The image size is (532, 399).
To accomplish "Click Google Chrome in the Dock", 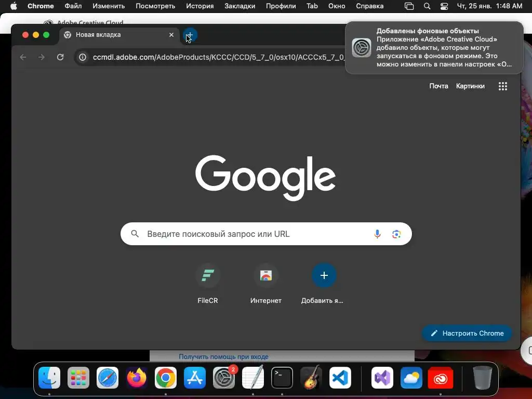I will [166, 378].
